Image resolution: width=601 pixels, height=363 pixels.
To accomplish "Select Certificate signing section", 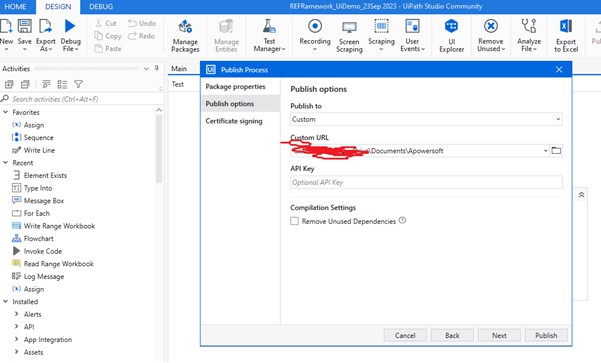I will (240, 121).
